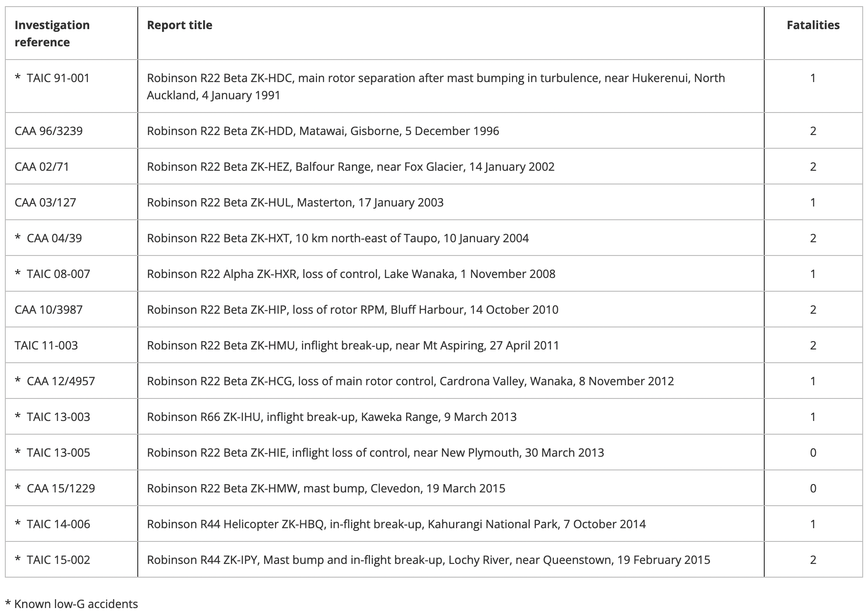Select the ZK-HEZ Balfour Range report title

351,167
